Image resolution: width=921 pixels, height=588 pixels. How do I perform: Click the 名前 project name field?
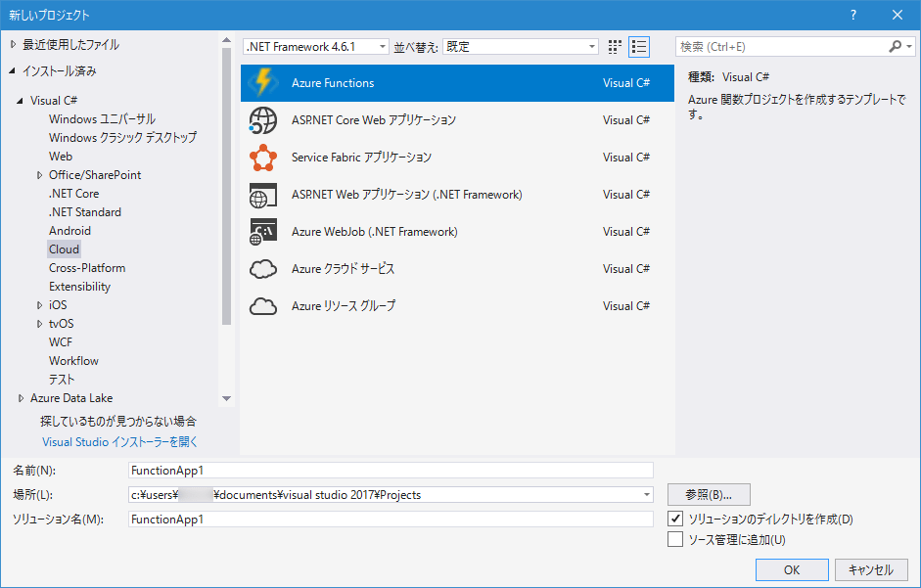(x=391, y=470)
